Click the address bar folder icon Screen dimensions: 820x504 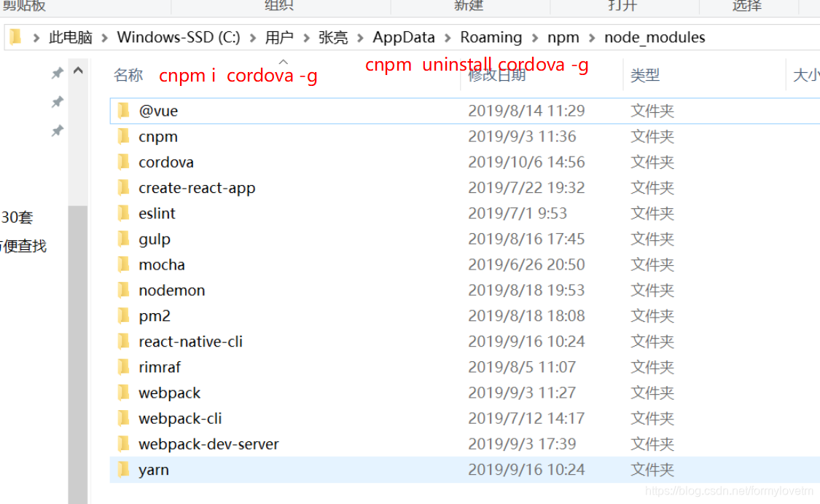pos(16,37)
